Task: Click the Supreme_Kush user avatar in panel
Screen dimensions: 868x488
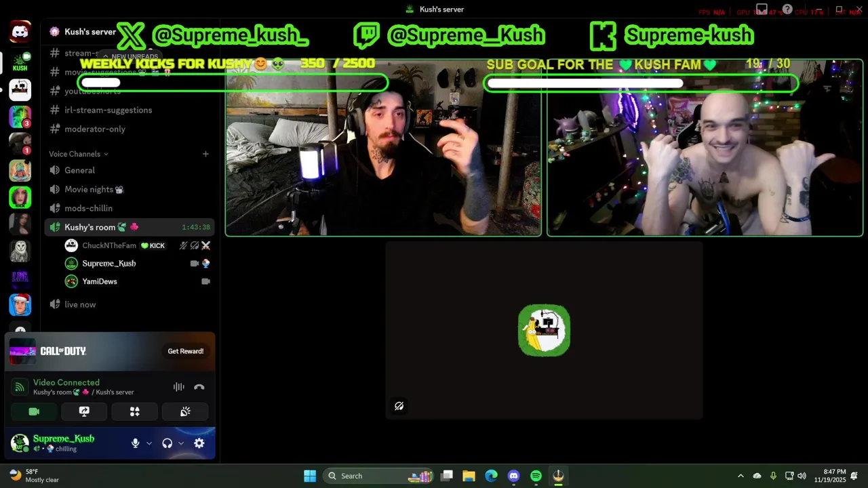Action: point(20,443)
